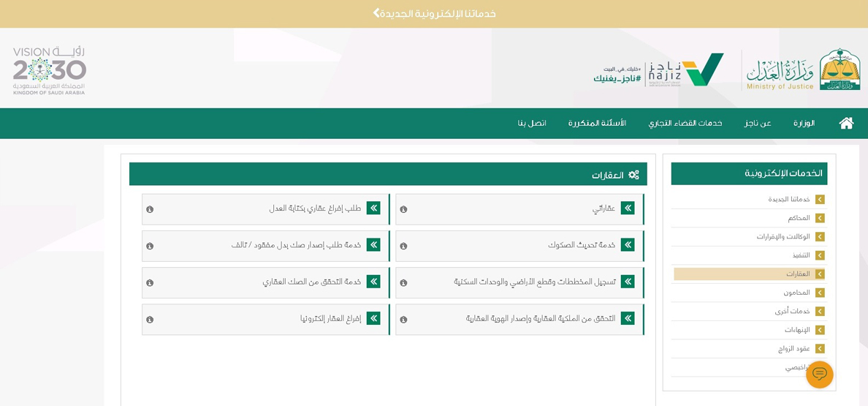Click green arrow beside التحقق من الملكية العقارية
Image resolution: width=868 pixels, height=406 pixels.
(628, 318)
